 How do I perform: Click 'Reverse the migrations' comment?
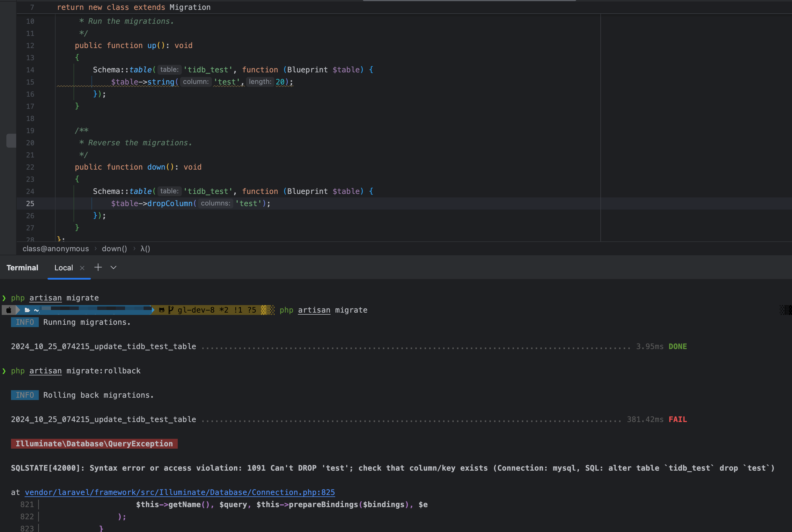tap(140, 143)
